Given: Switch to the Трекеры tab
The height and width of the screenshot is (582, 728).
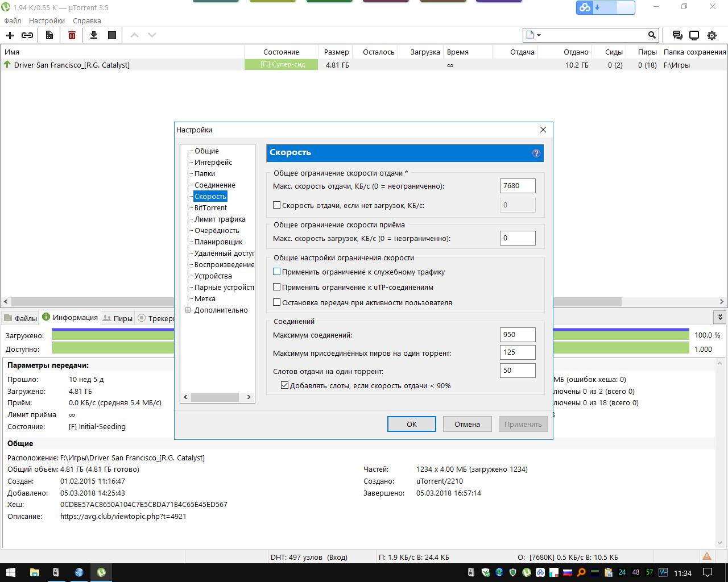Looking at the screenshot, I should (155, 318).
